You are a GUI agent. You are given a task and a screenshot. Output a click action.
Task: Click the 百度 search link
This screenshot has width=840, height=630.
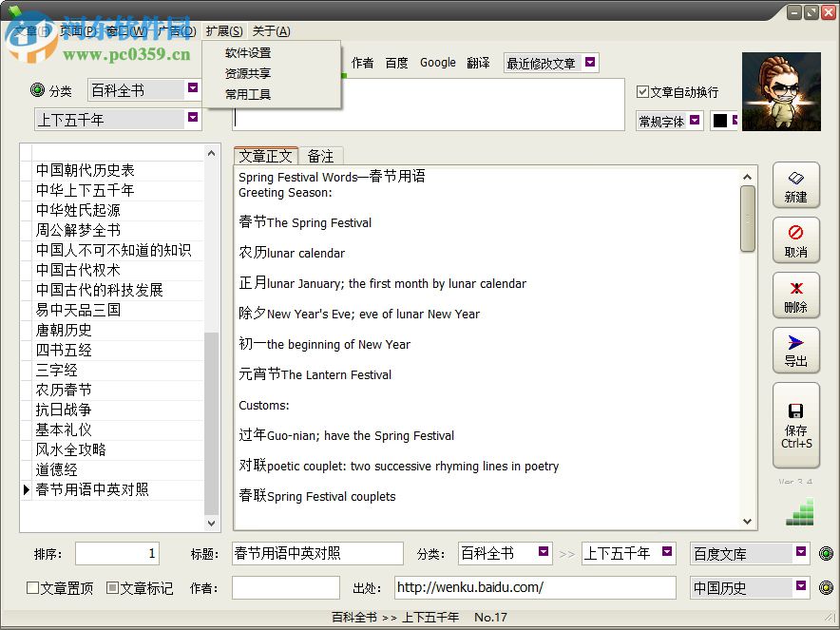coord(396,63)
